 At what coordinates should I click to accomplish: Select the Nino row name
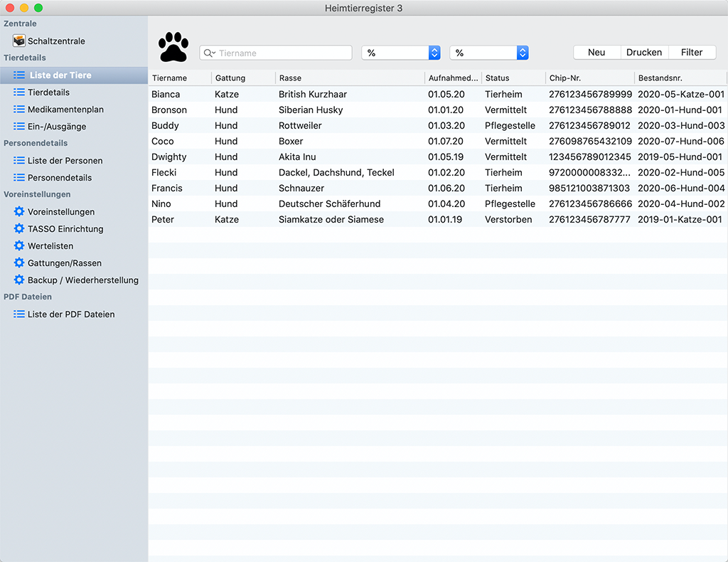coord(161,204)
